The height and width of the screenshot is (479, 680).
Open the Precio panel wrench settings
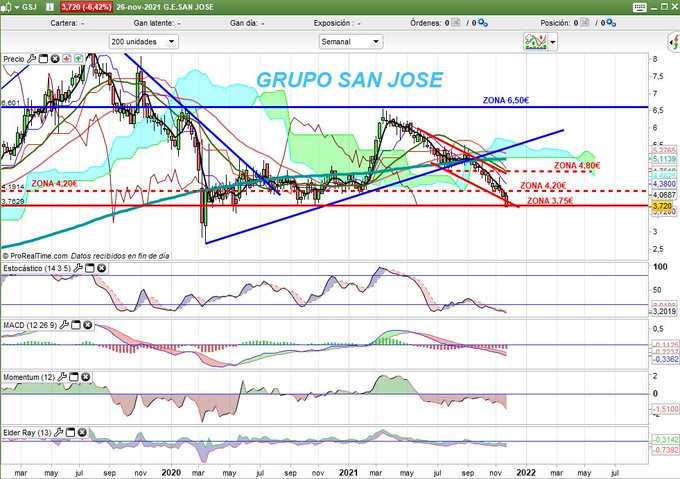click(x=32, y=59)
